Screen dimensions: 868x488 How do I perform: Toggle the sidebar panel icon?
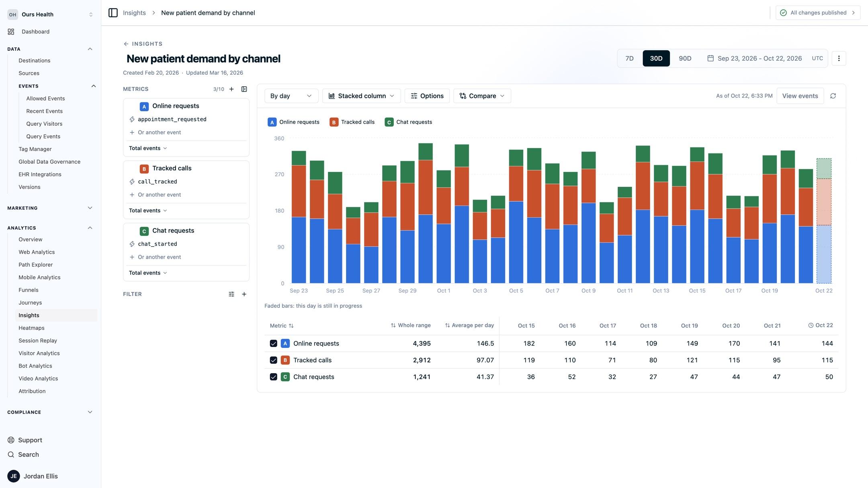coord(113,13)
